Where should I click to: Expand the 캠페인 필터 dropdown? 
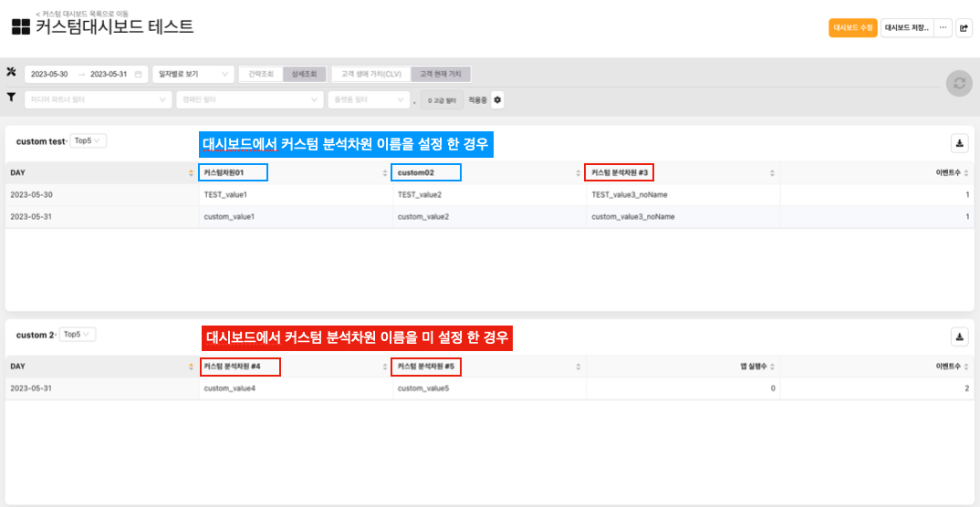[249, 99]
